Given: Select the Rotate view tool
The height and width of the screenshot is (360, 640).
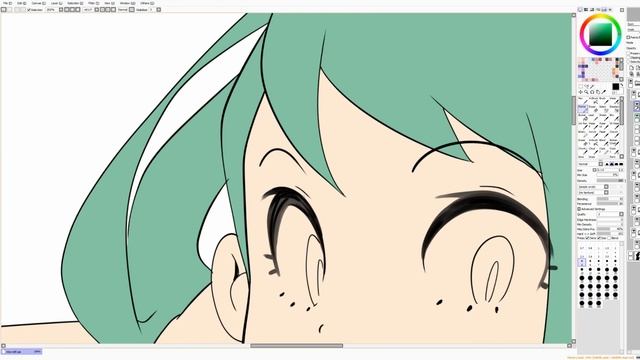Looking at the screenshot, I should [592, 92].
